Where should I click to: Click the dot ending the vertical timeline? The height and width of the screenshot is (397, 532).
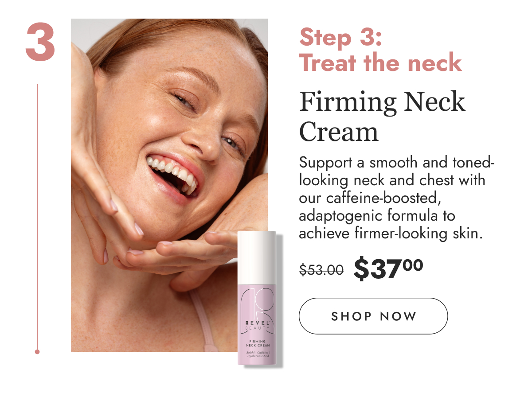pyautogui.click(x=37, y=352)
